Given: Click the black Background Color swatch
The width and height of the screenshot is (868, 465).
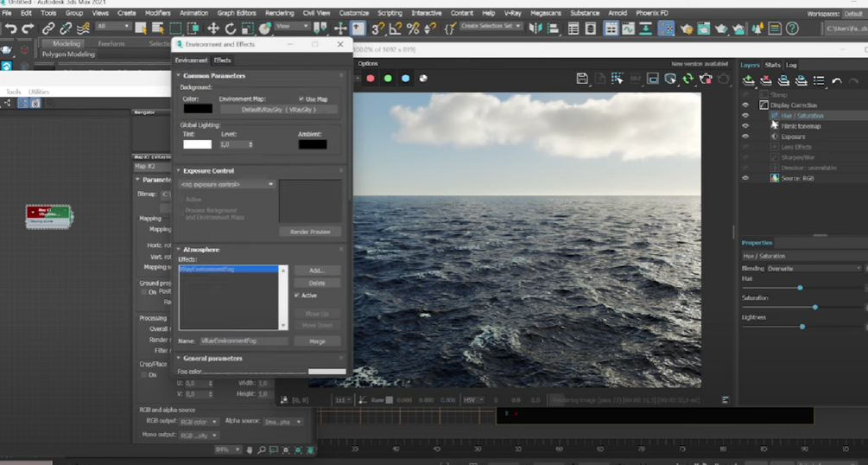Looking at the screenshot, I should [x=198, y=109].
